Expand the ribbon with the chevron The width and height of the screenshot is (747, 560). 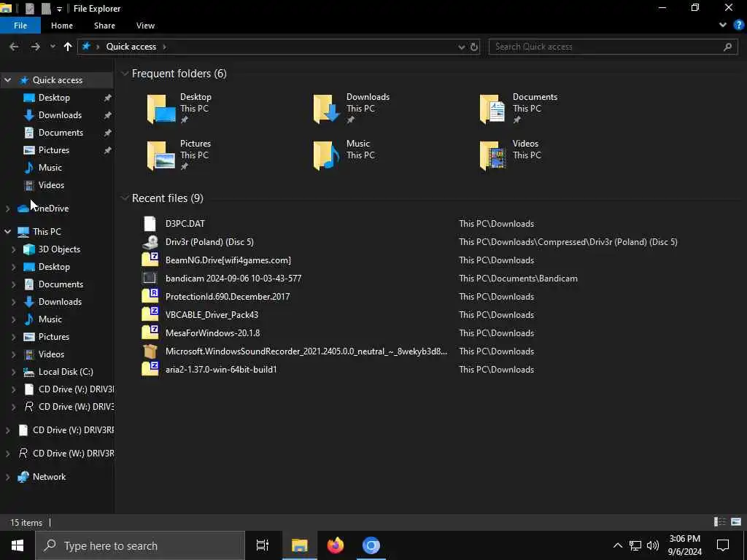723,26
